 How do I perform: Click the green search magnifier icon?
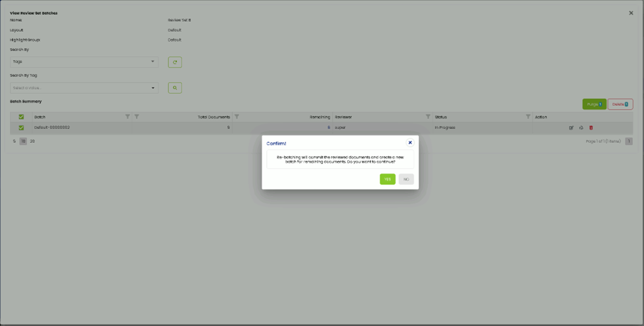click(x=175, y=88)
